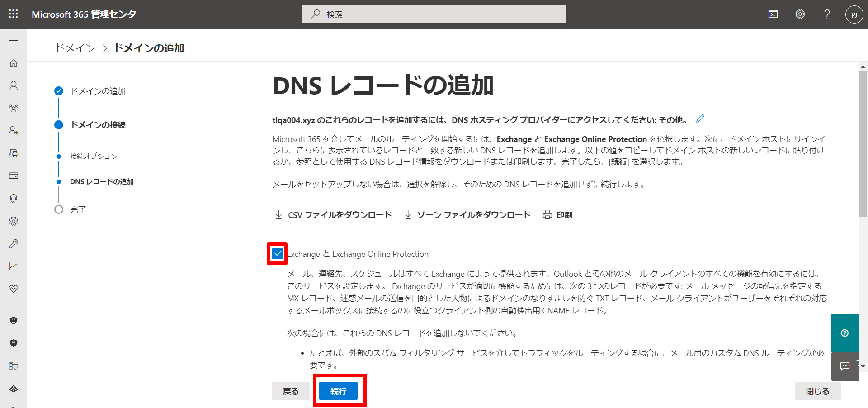
Task: Open the teal help floating button
Action: point(844,333)
